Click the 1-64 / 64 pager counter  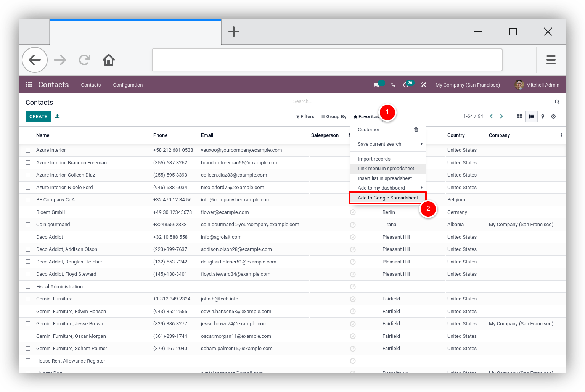click(x=473, y=116)
